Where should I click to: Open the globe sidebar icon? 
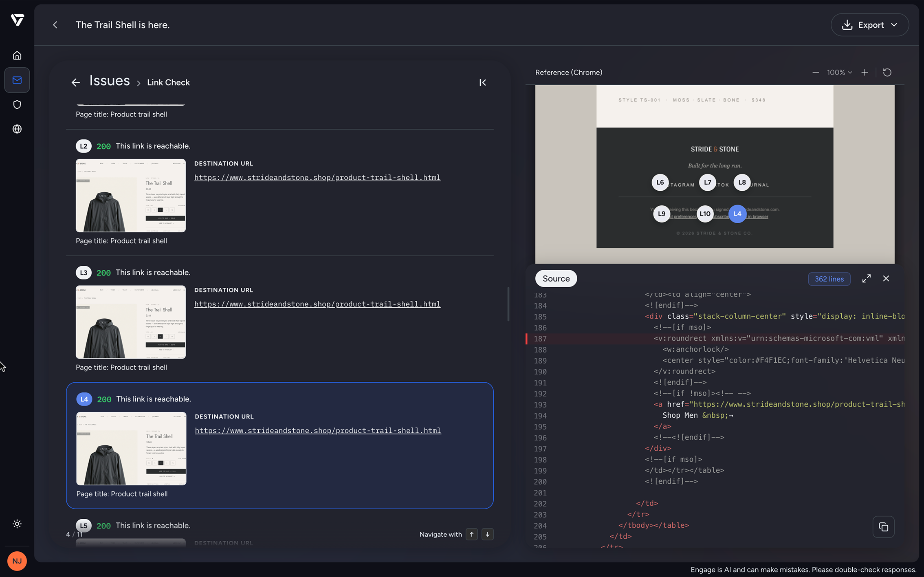17,129
